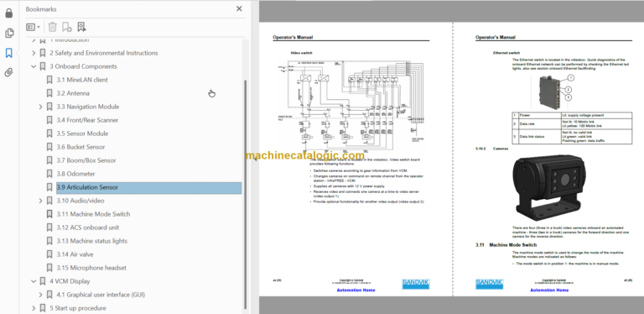Go to 2 Safety and Environmental Instructions

pyautogui.click(x=103, y=53)
